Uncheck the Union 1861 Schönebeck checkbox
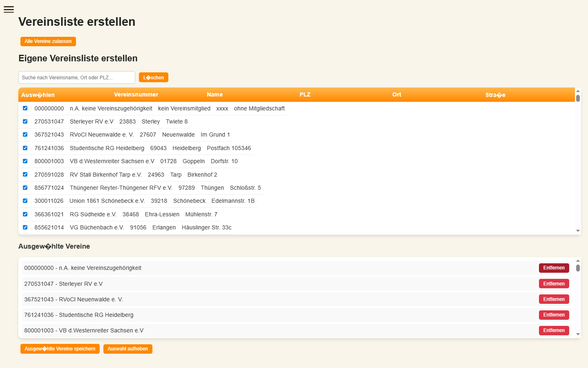The height and width of the screenshot is (368, 588). pos(25,201)
